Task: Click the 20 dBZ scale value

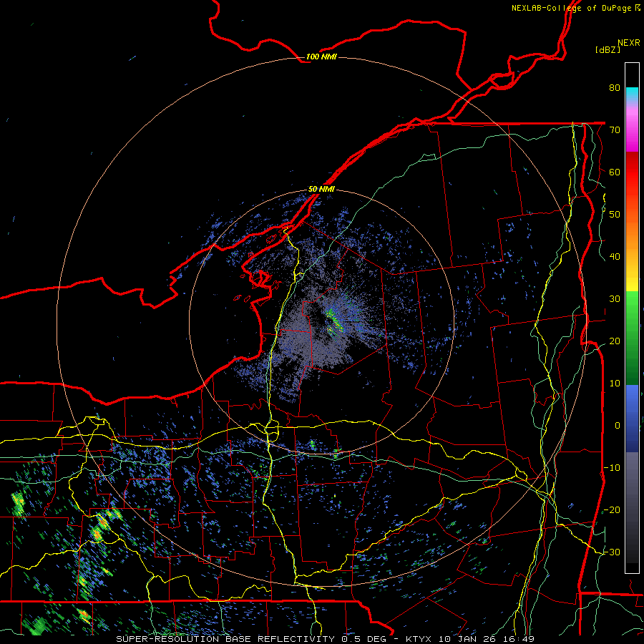Action: click(615, 341)
